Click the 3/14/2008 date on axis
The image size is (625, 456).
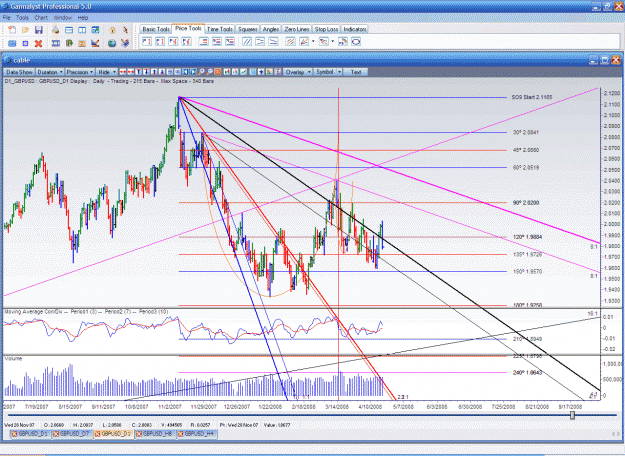[x=337, y=407]
